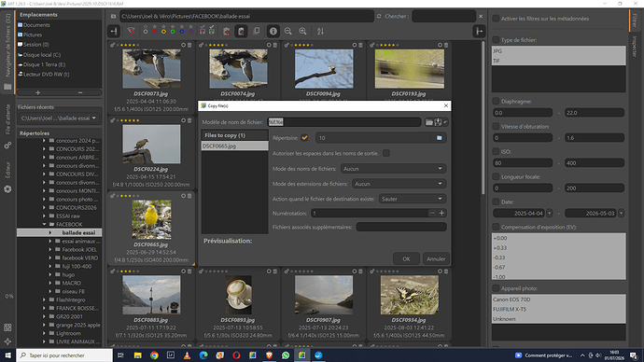Filter by red color label
This screenshot has width=644, height=362.
click(x=154, y=31)
